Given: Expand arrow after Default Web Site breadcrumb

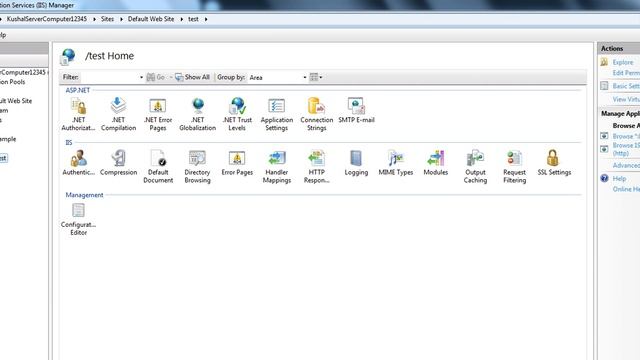Looking at the screenshot, I should click(182, 19).
